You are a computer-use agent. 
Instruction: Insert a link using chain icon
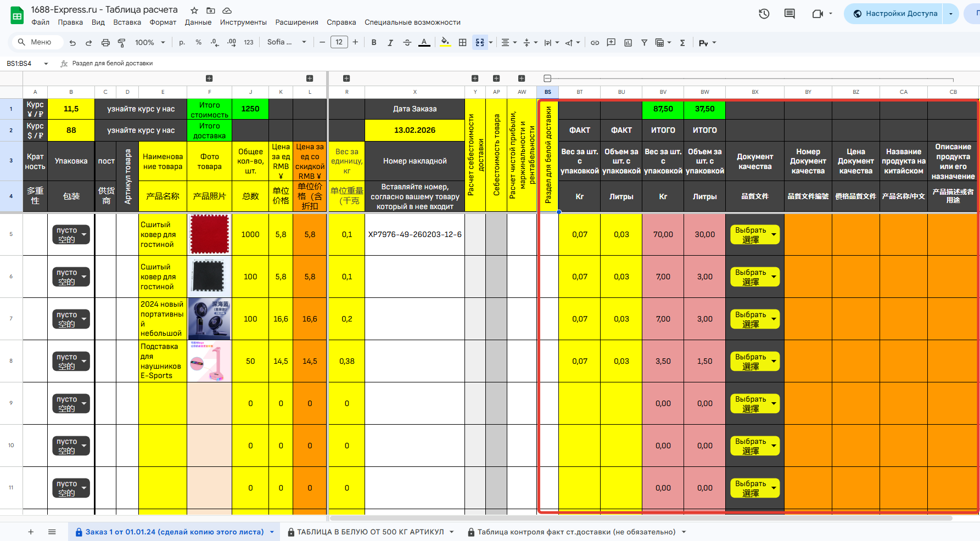pos(595,43)
